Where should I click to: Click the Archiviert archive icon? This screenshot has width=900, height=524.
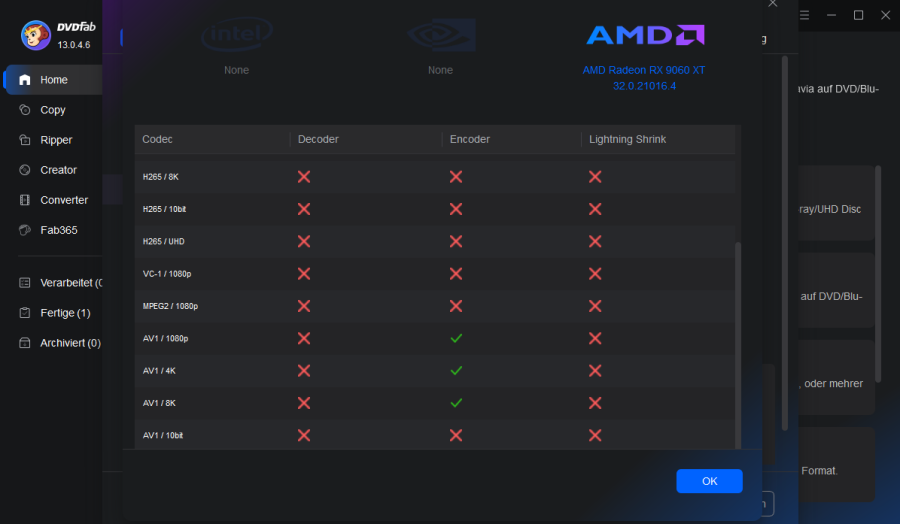click(25, 343)
